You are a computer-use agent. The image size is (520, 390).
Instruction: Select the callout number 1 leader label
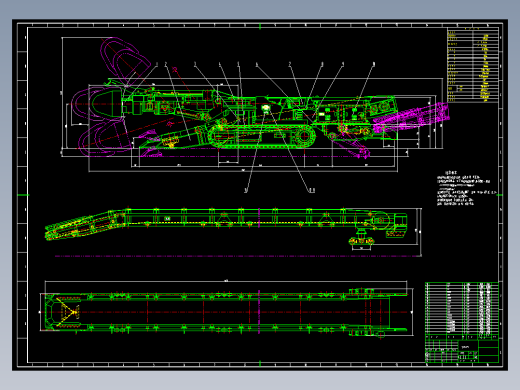157,63
